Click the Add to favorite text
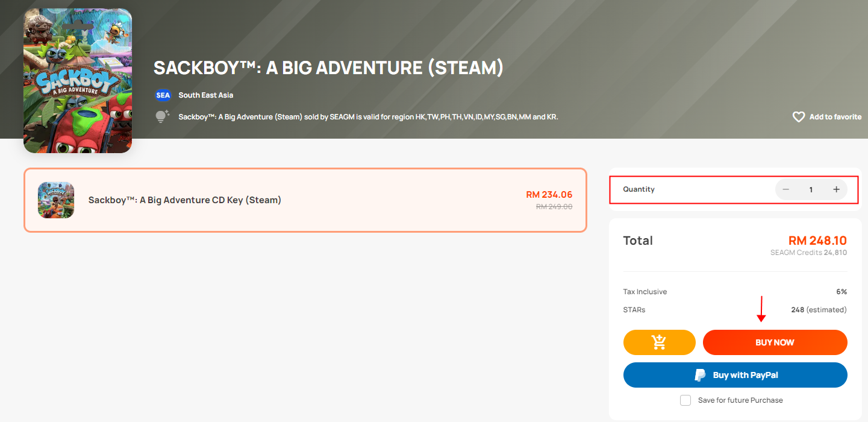868x422 pixels. [x=835, y=117]
